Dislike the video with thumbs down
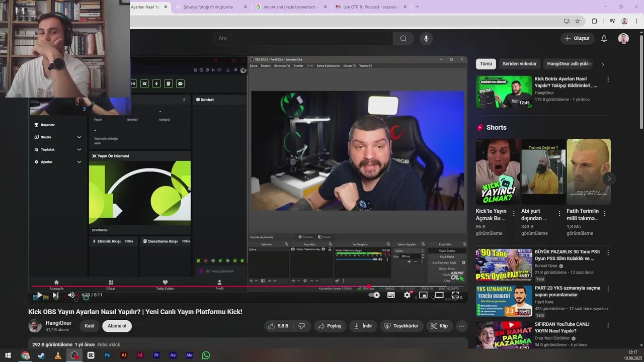This screenshot has width=644, height=362. (x=302, y=326)
